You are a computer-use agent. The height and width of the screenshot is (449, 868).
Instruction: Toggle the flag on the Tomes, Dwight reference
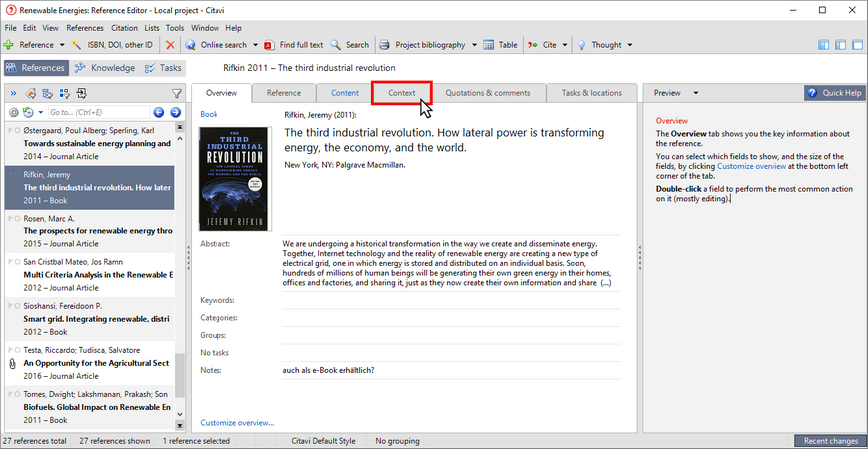coord(11,394)
